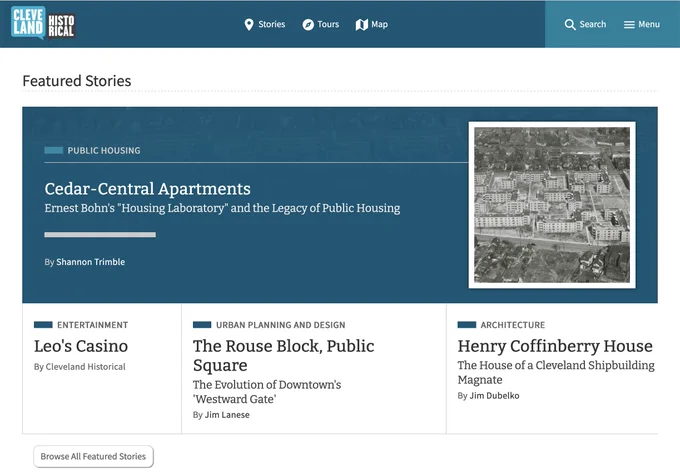Select the ENTERTAINMENT category label
Screen dimensions: 680x475
(x=92, y=325)
